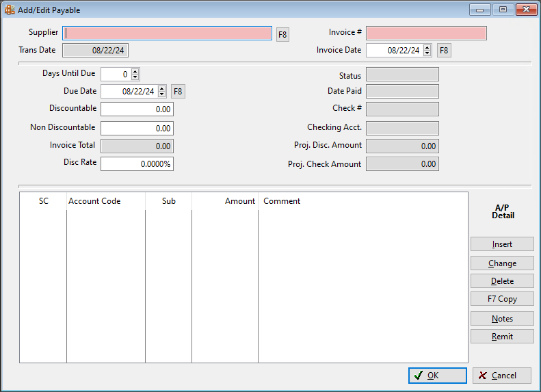Click the Date Paid field
The image size is (541, 392).
click(x=402, y=92)
